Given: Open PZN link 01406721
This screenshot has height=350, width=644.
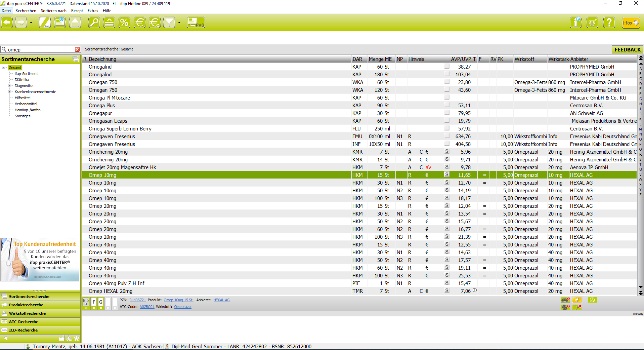Looking at the screenshot, I should (x=138, y=300).
